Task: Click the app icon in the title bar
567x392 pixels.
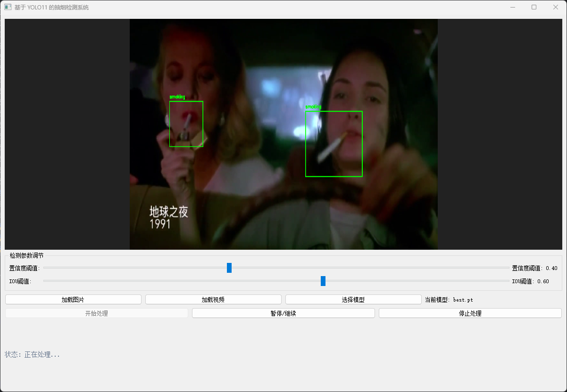Action: click(8, 8)
